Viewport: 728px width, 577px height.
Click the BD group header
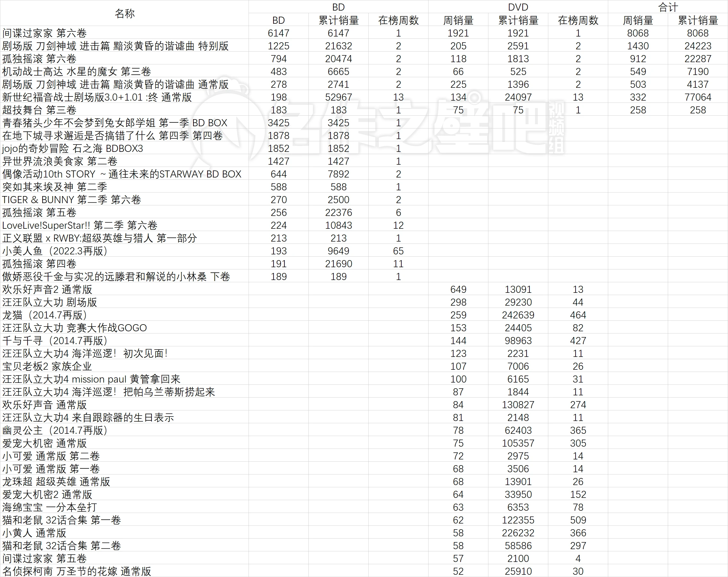(x=338, y=7)
